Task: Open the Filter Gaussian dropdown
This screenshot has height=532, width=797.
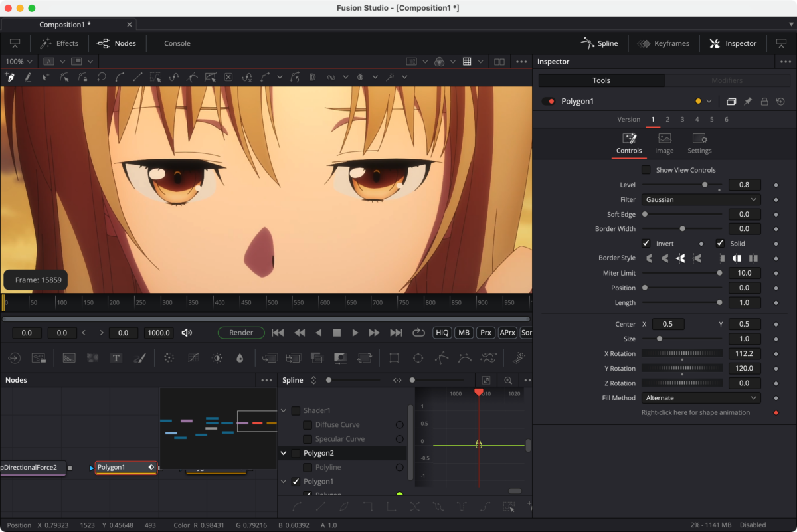Action: (x=701, y=199)
